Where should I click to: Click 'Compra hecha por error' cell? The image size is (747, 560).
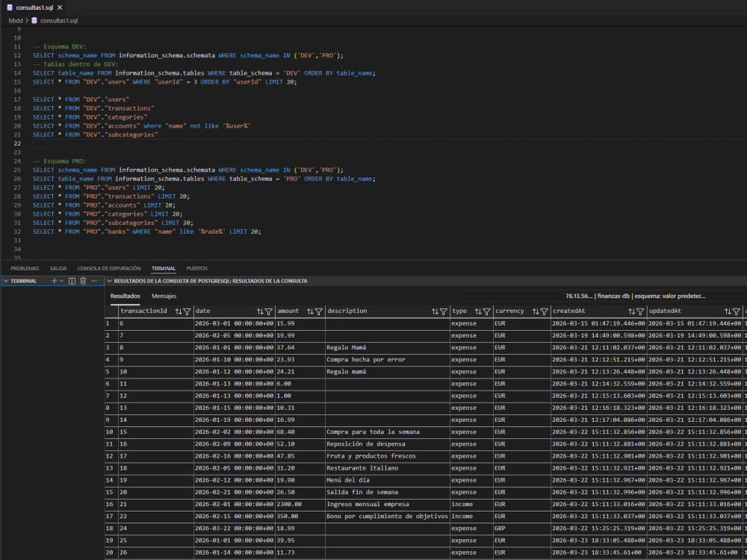point(387,360)
